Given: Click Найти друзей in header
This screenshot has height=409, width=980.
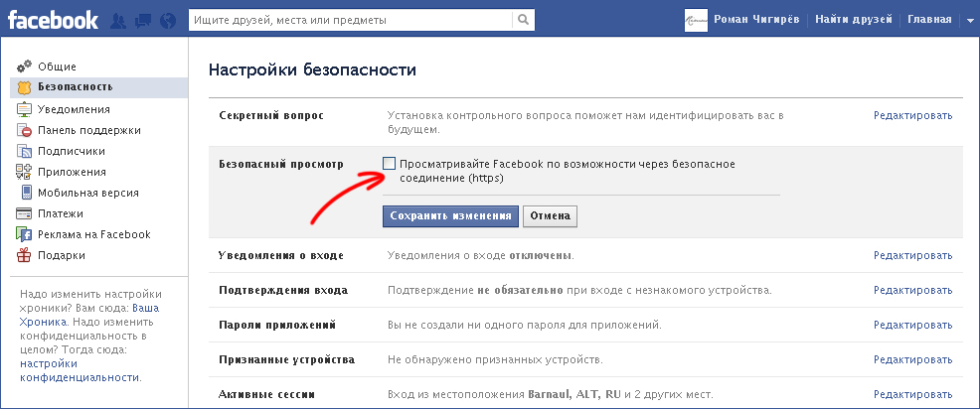Looking at the screenshot, I should [853, 20].
